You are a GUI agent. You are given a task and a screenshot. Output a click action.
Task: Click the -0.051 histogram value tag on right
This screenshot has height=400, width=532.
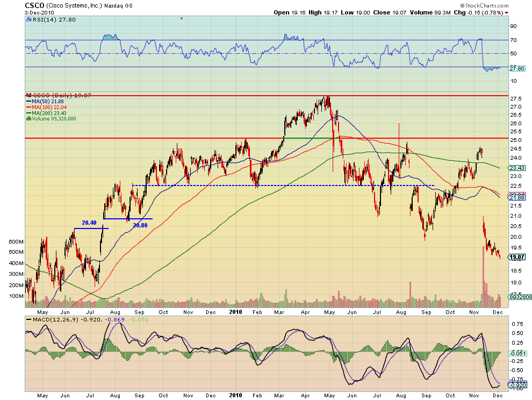tap(517, 353)
